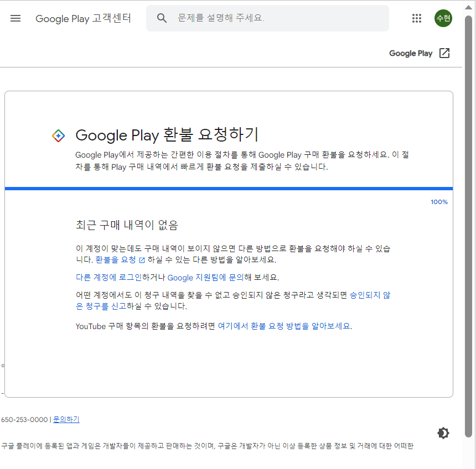
Task: Click the Google Play 고객센터 header logo
Action: coord(83,18)
